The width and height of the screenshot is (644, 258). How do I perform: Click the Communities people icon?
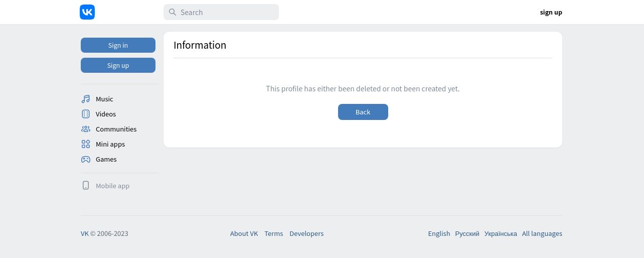pyautogui.click(x=86, y=129)
